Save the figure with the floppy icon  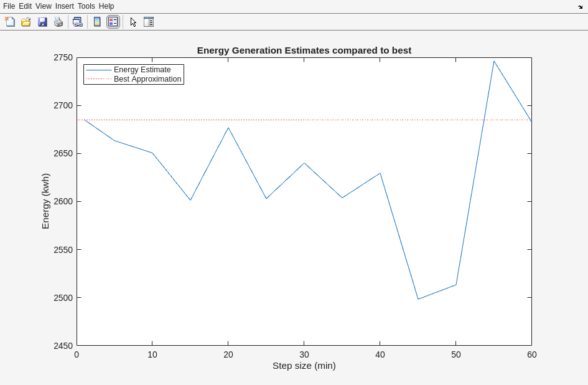pyautogui.click(x=42, y=22)
